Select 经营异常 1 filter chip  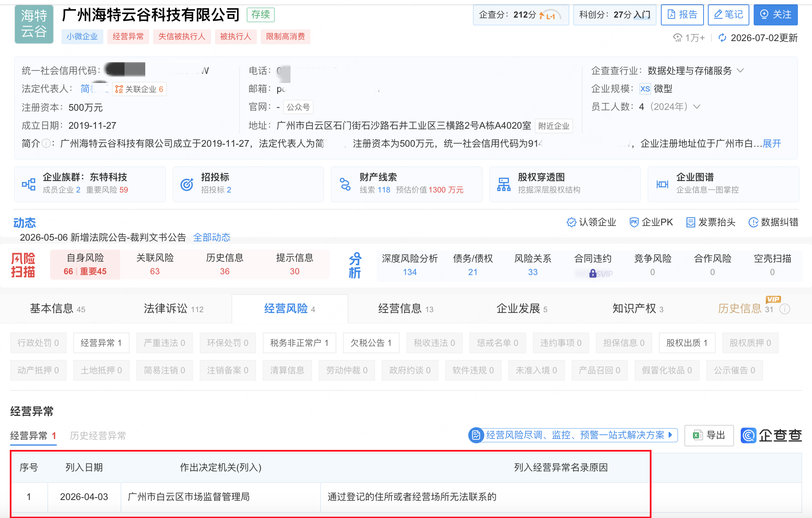point(101,343)
